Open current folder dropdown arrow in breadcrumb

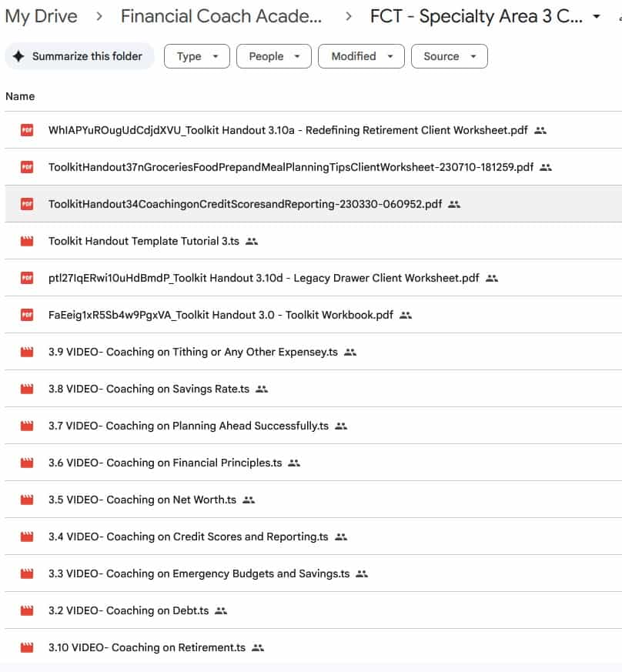(597, 17)
